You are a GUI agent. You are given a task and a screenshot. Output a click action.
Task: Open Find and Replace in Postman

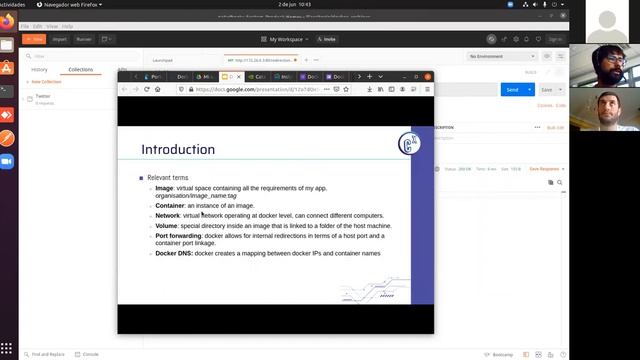(x=44, y=354)
